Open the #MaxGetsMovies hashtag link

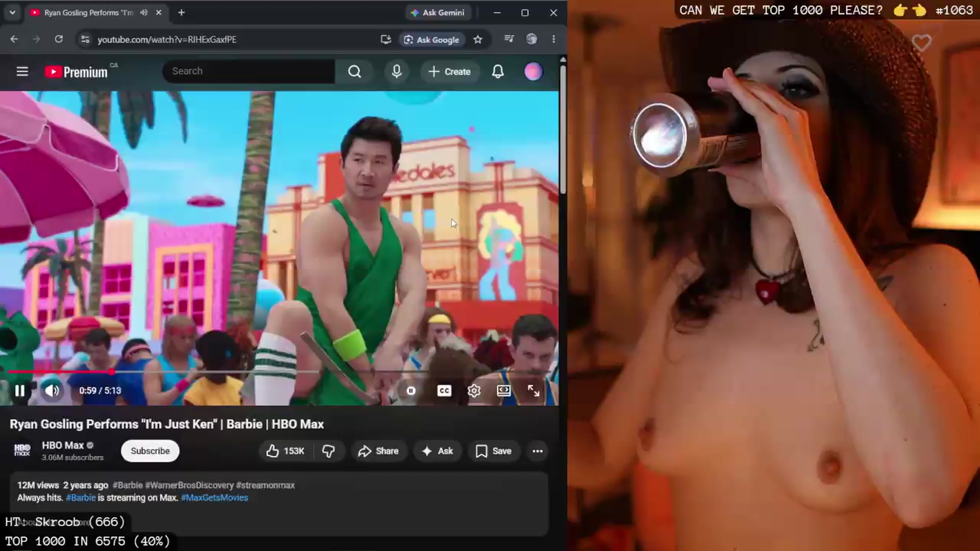pos(214,498)
